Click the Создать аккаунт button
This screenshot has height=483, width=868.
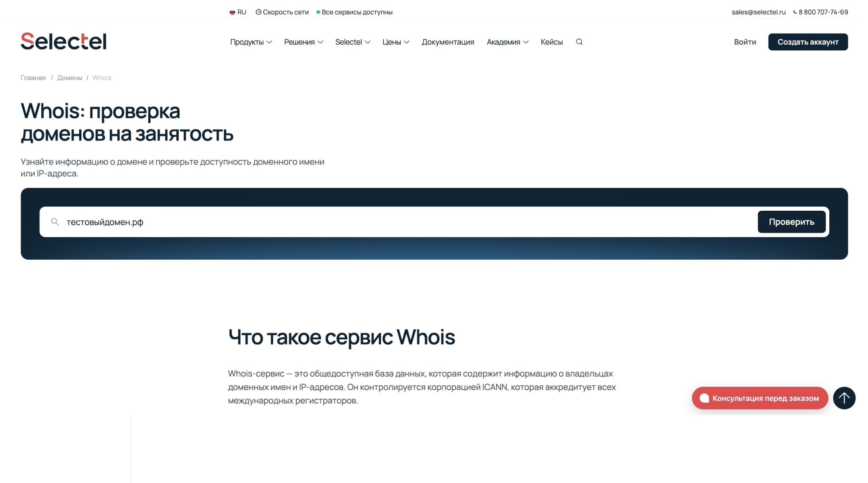(x=808, y=42)
